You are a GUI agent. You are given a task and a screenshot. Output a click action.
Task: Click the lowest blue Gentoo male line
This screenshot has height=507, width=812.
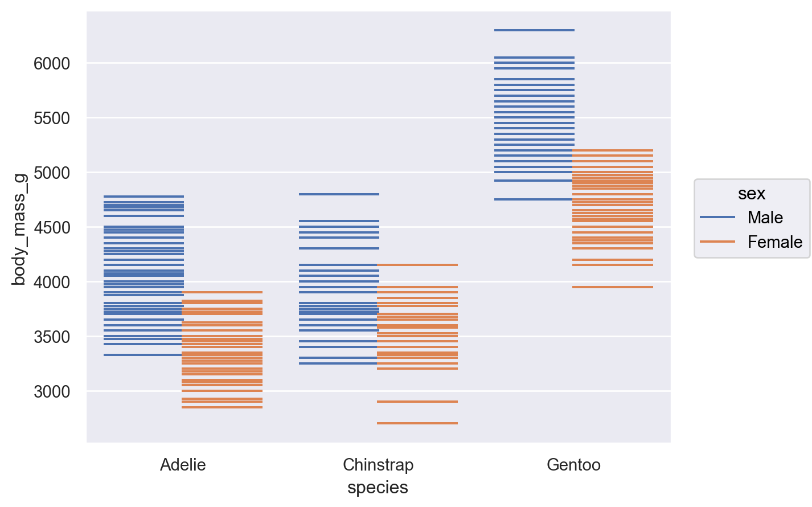coord(533,199)
